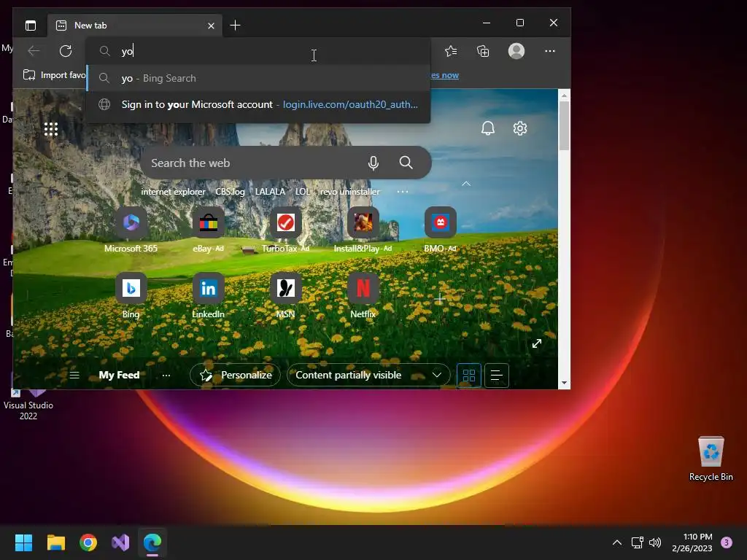Open notifications bell on new tab page
Viewport: 747px width, 560px height.
488,128
